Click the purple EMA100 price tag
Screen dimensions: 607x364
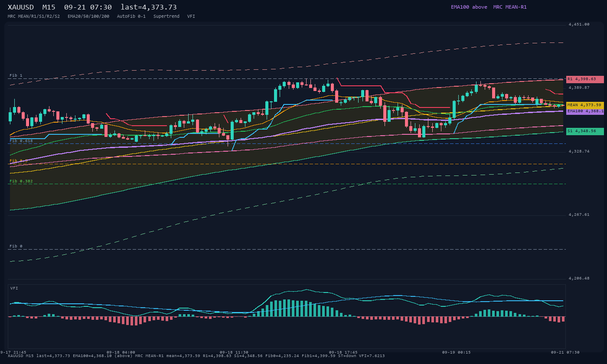coord(585,111)
